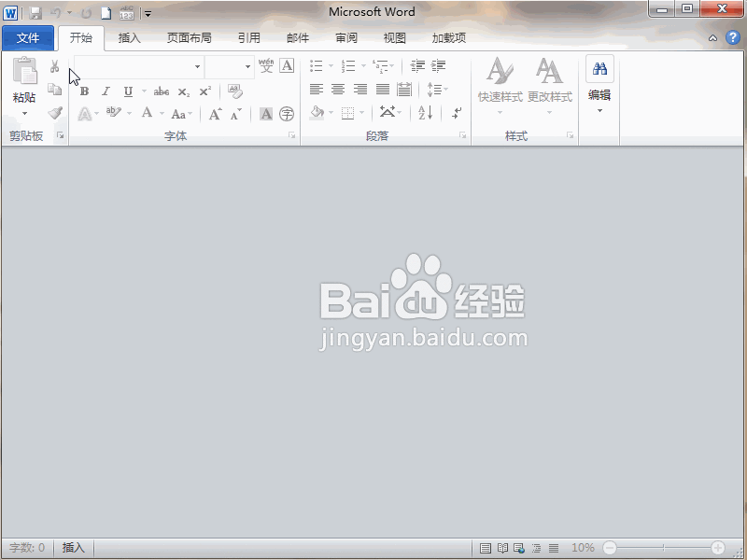
Task: Click the shading paint bucket button
Action: point(317,113)
